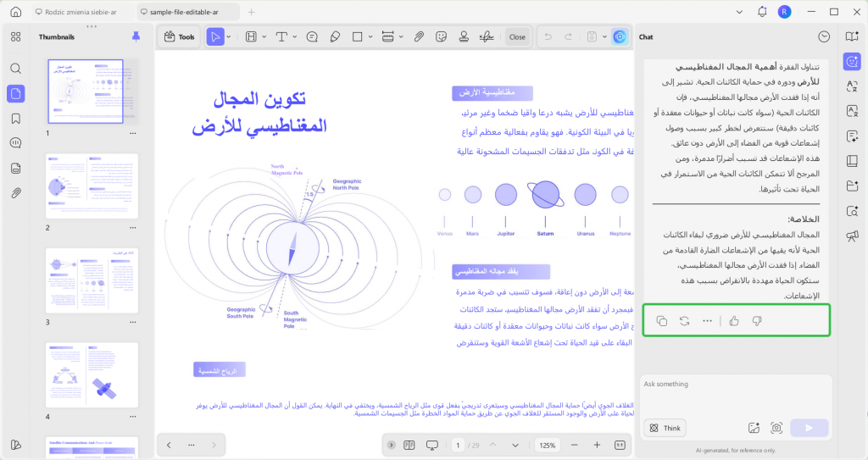Expand the save options dropdown arrow
Image resolution: width=868 pixels, height=460 pixels.
(x=604, y=37)
